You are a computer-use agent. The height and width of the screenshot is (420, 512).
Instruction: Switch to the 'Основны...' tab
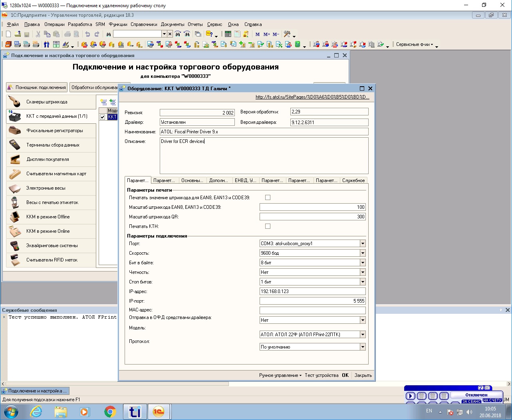coord(192,180)
